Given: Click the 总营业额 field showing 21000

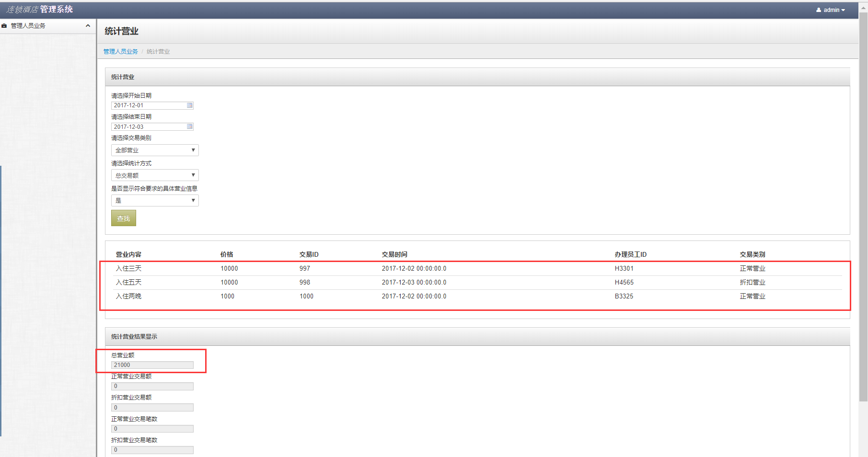Looking at the screenshot, I should pyautogui.click(x=152, y=365).
